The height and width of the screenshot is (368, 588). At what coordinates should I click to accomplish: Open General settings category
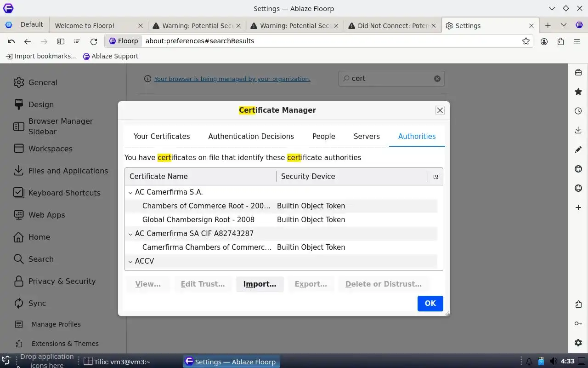(x=43, y=83)
